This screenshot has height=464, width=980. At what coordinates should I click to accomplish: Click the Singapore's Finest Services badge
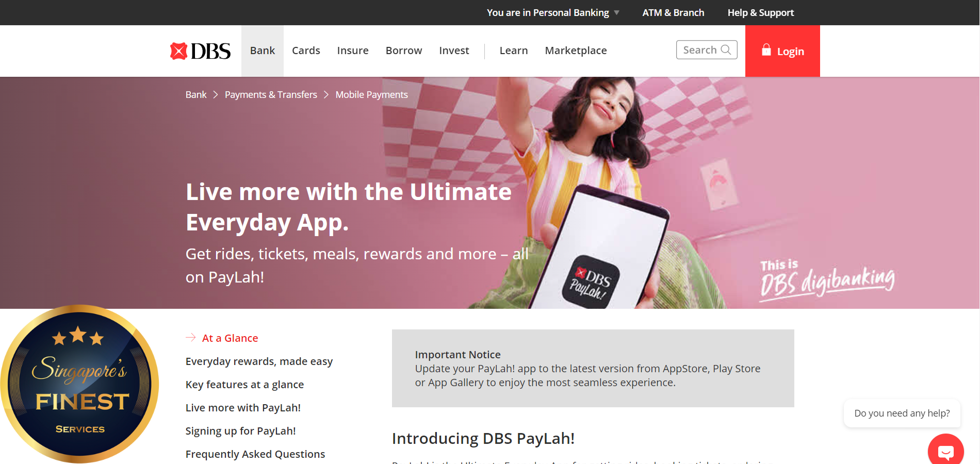point(79,384)
